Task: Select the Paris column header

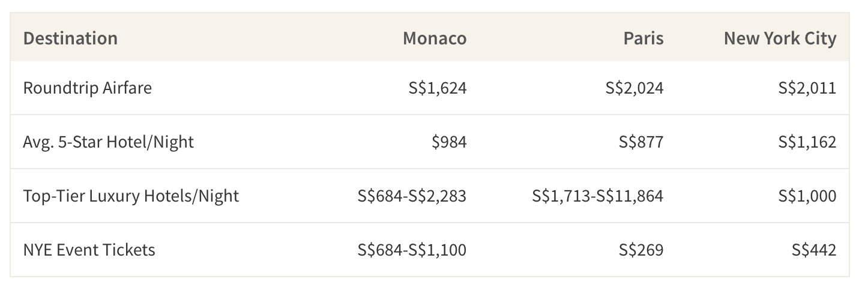Action: [643, 38]
